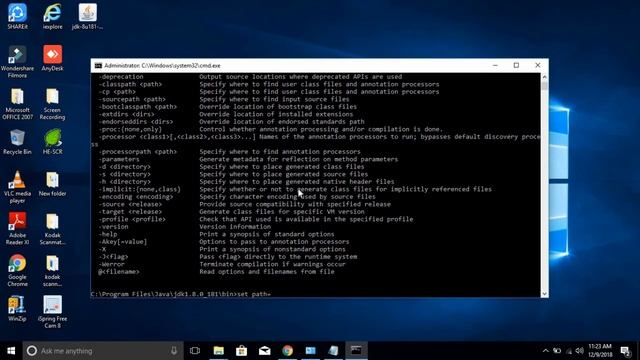Click the cmd scrollbar down arrow
Screen dimensions: 640x360
click(x=544, y=293)
